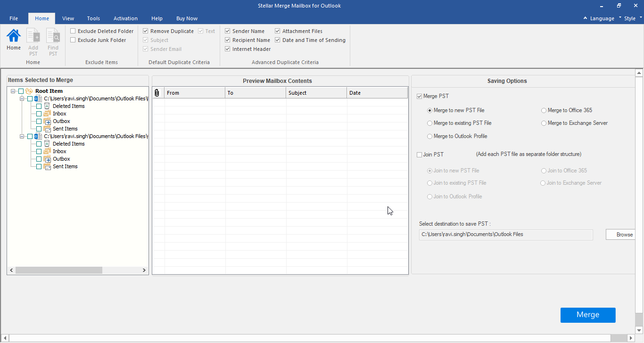Select Merge to existing PST File

click(x=429, y=123)
